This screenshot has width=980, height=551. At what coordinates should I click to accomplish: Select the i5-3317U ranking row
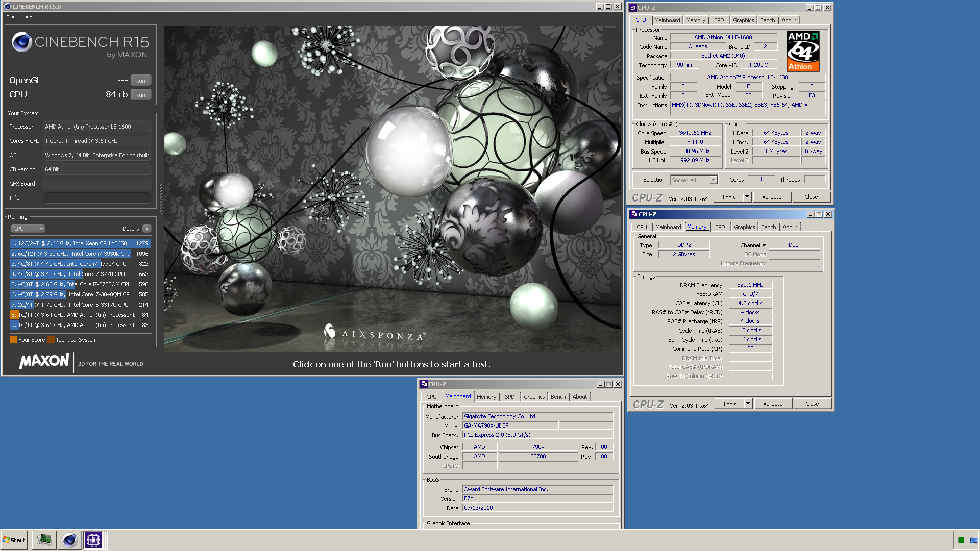coord(80,305)
